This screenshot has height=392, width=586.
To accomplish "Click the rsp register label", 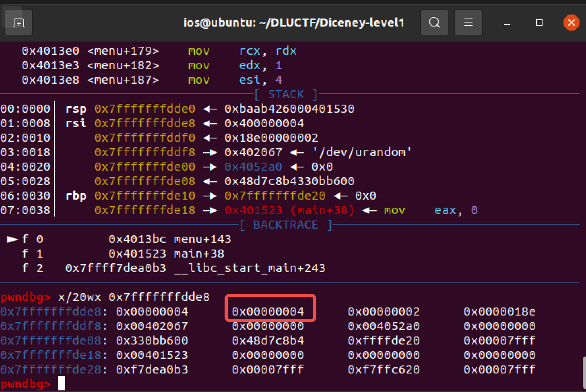I will point(76,109).
